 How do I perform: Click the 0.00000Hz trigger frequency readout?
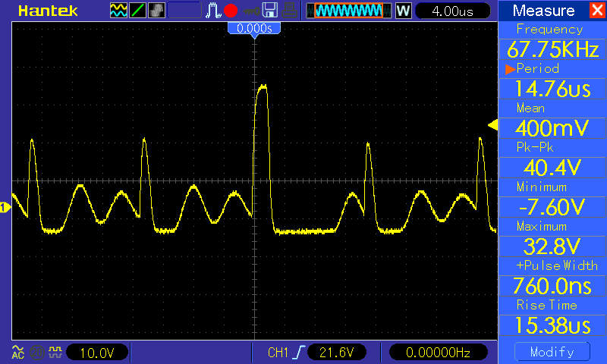[x=438, y=353]
